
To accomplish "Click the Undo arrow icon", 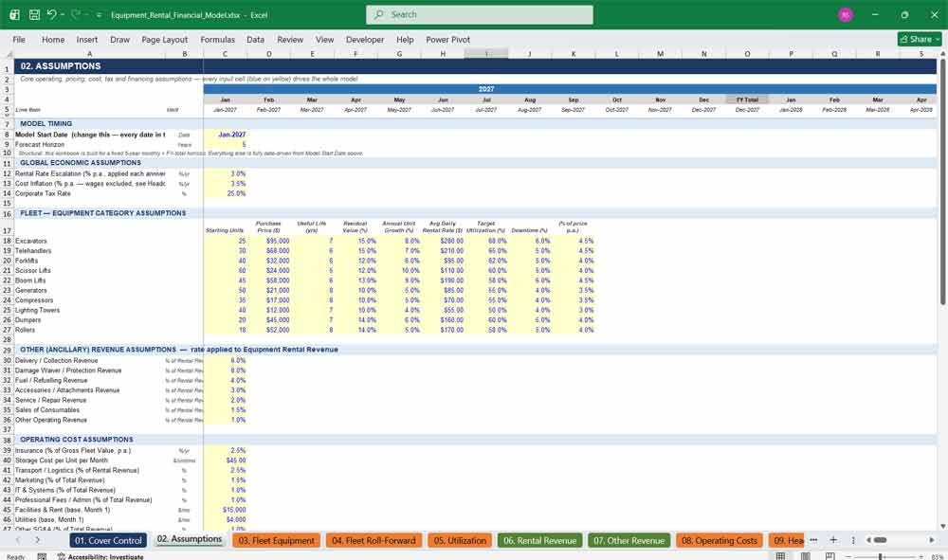I will tap(51, 14).
